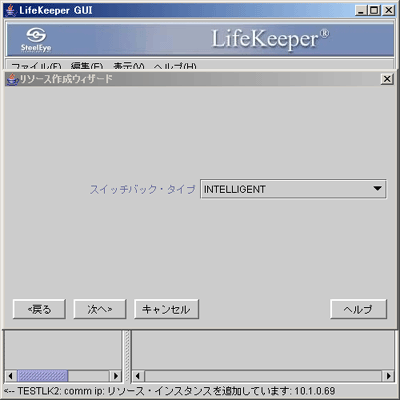Maximize the LifeKeeper GUI window
The image size is (400, 400).
click(x=374, y=10)
